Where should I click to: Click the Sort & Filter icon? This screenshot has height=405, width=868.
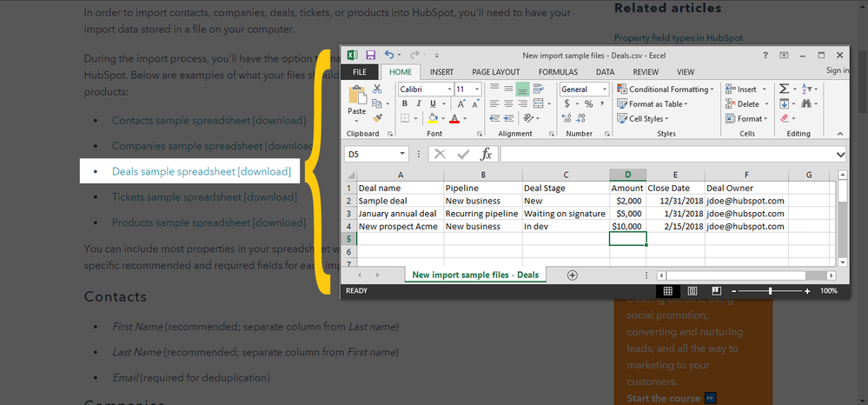pyautogui.click(x=806, y=89)
